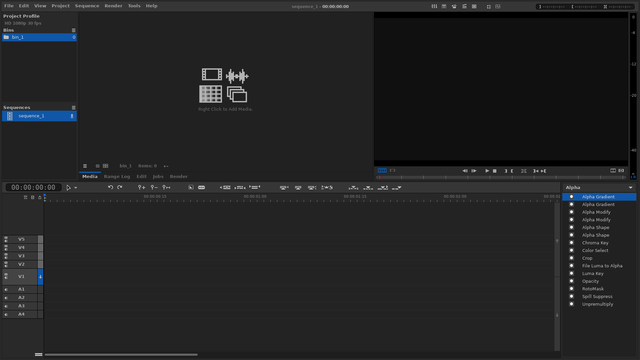Open the Tools menu

click(x=134, y=6)
